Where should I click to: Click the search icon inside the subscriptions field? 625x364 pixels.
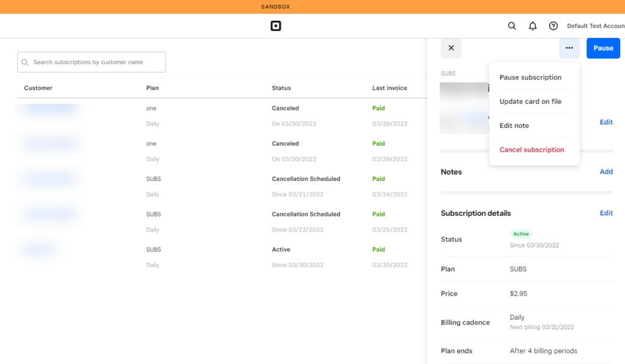25,62
